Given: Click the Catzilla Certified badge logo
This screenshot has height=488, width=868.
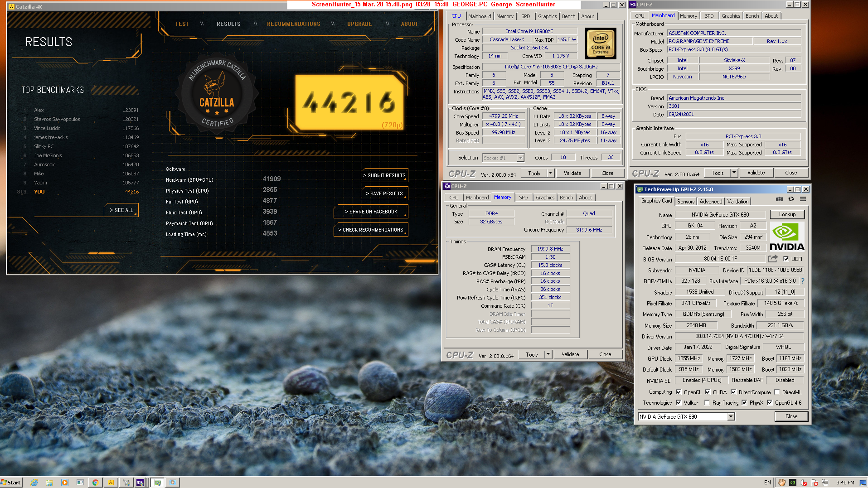Looking at the screenshot, I should [217, 94].
